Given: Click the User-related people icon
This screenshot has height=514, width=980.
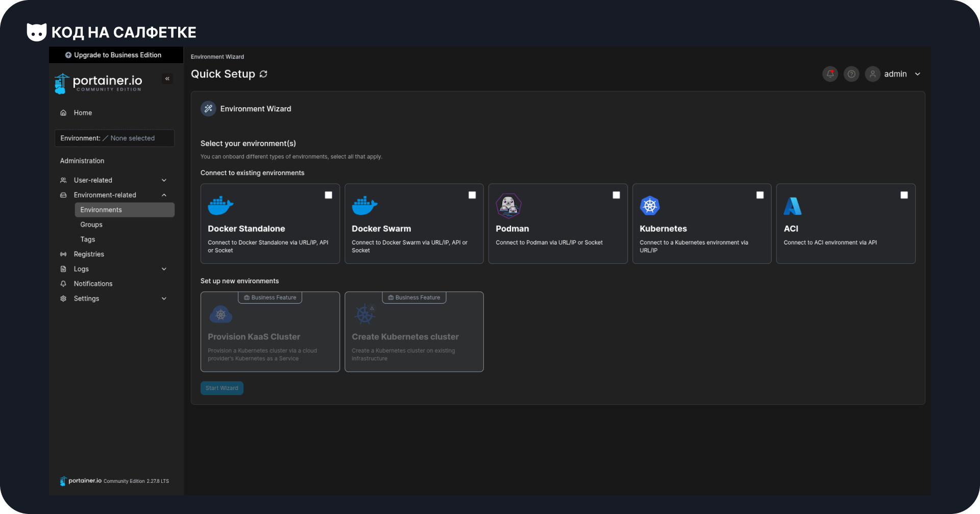Looking at the screenshot, I should (x=63, y=180).
